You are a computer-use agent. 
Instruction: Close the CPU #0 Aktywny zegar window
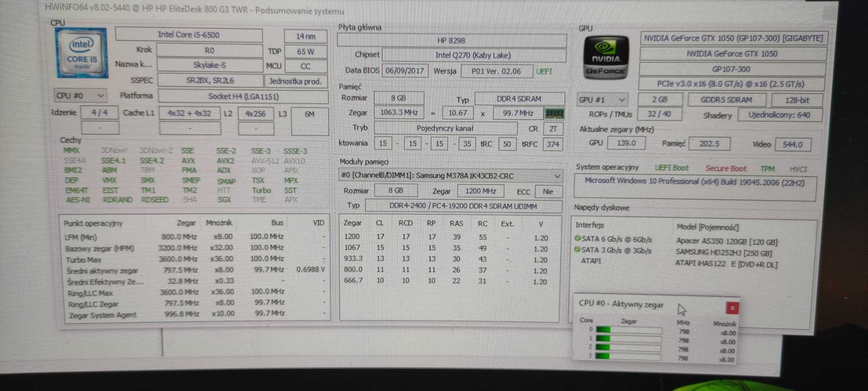point(732,308)
